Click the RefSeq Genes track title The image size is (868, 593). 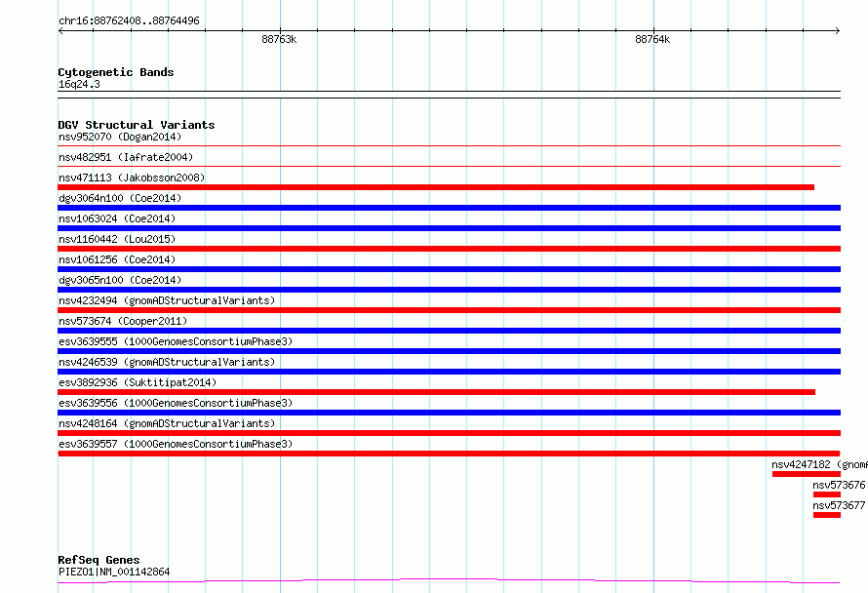tap(99, 560)
